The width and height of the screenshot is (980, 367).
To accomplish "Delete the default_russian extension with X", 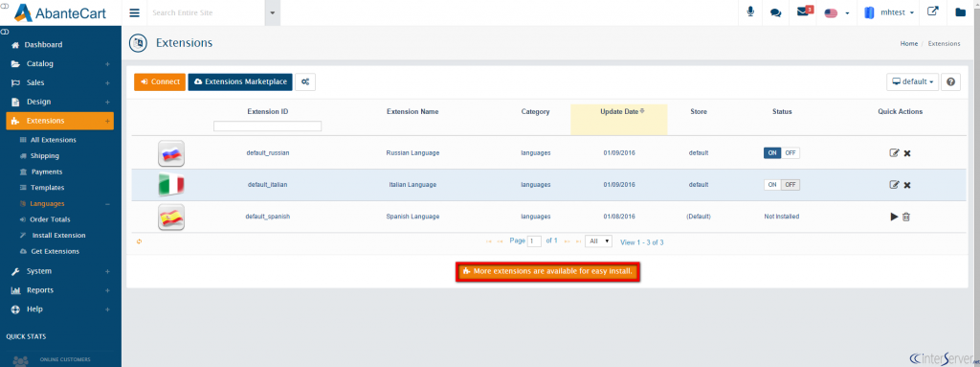I will (x=907, y=152).
